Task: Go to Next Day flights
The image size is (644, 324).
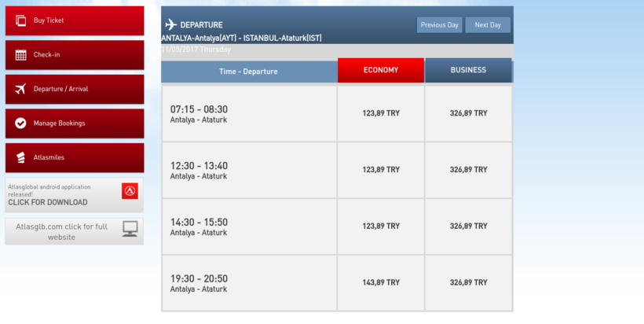Action: coord(488,25)
